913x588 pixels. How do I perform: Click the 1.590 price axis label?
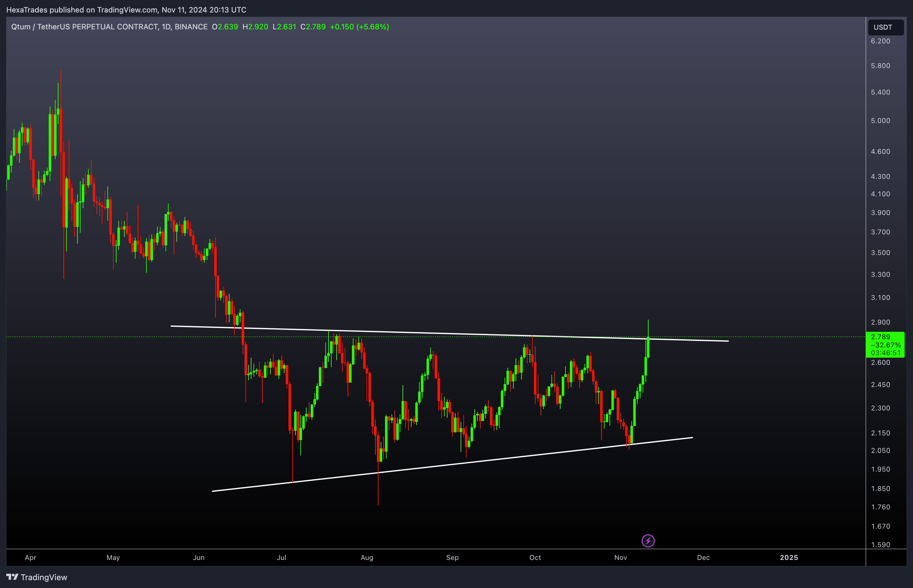880,545
